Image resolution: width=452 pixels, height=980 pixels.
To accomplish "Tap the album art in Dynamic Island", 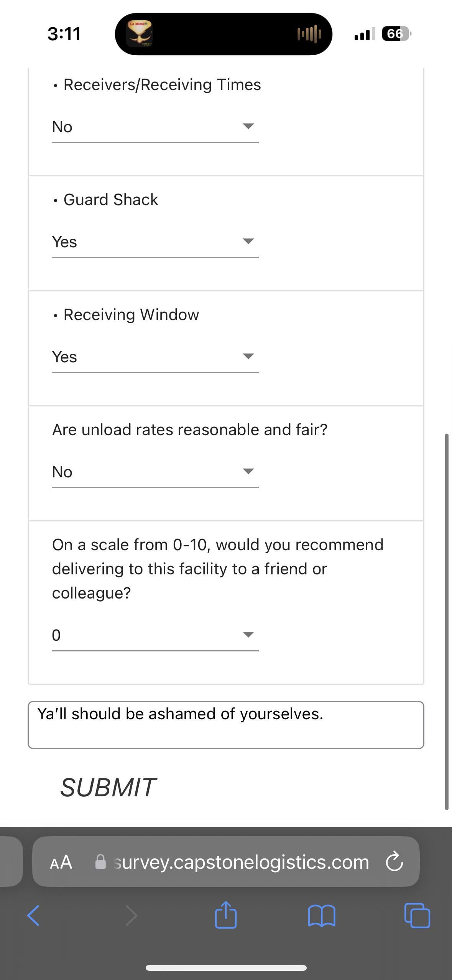I will [139, 34].
